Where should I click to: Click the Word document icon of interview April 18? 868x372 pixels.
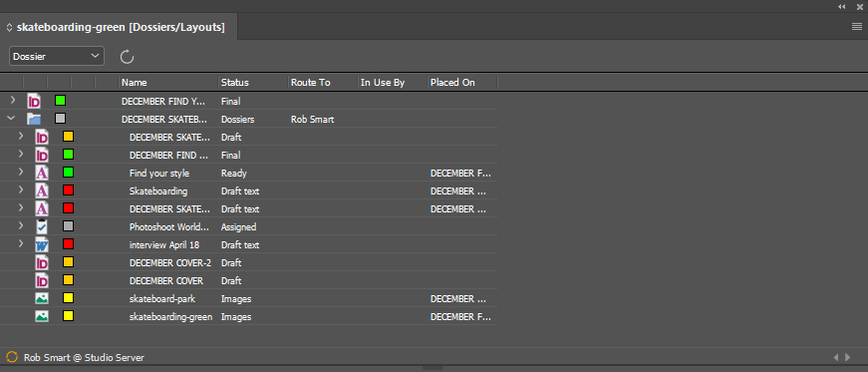pos(42,244)
